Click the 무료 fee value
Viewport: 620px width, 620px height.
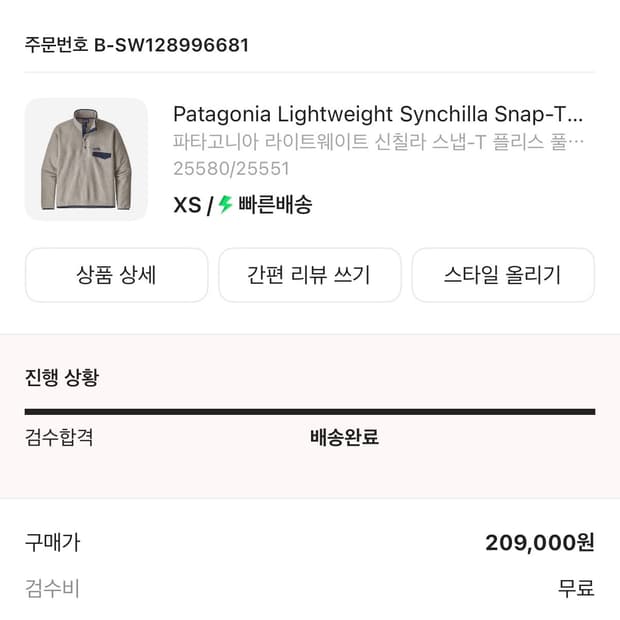576,588
